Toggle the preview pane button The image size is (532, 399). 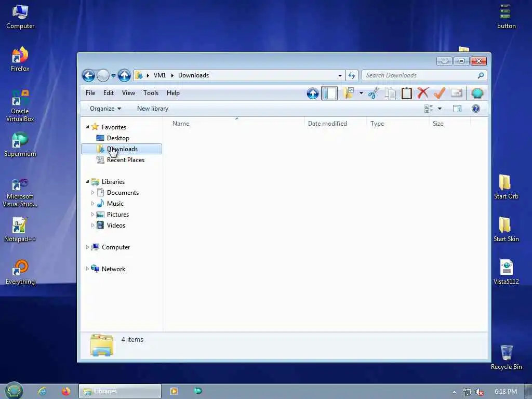click(457, 109)
